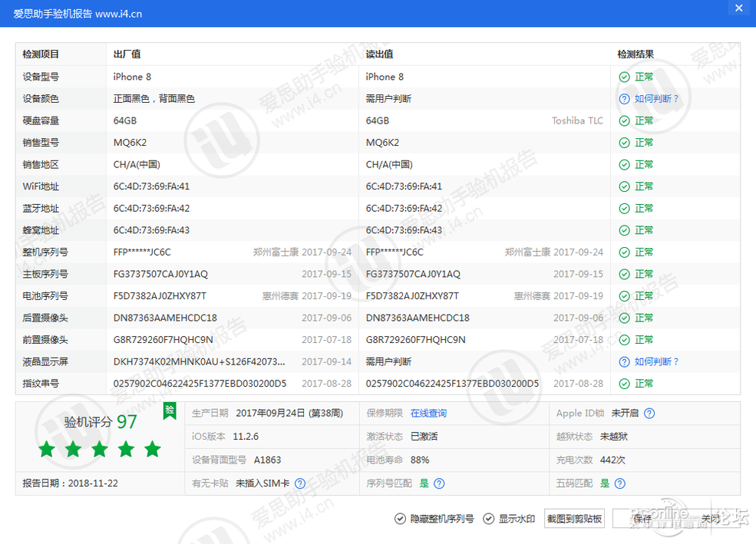Click battery serial F5D7382AJ0ZHXY87T in 出厂值 column
Screen dimensions: 756x544
(x=160, y=296)
